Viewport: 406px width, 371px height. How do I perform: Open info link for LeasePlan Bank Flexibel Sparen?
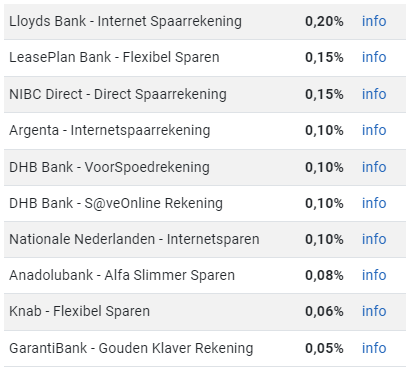pyautogui.click(x=374, y=57)
